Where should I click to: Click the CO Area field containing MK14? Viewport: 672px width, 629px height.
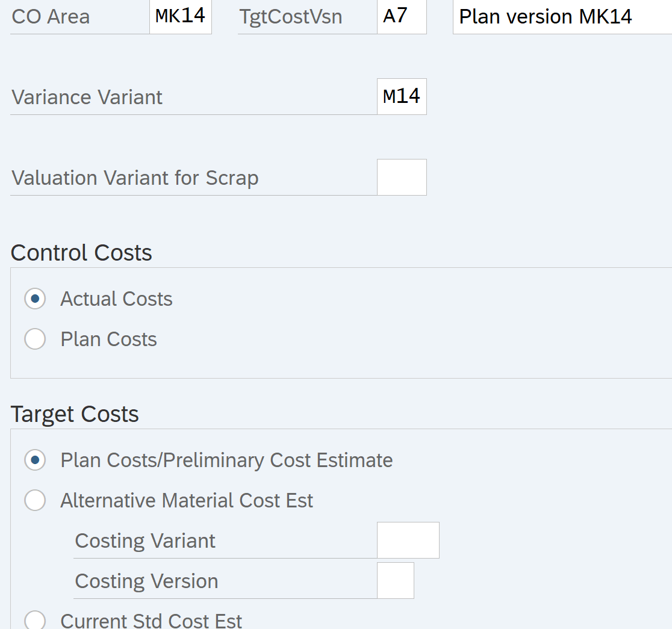click(181, 17)
